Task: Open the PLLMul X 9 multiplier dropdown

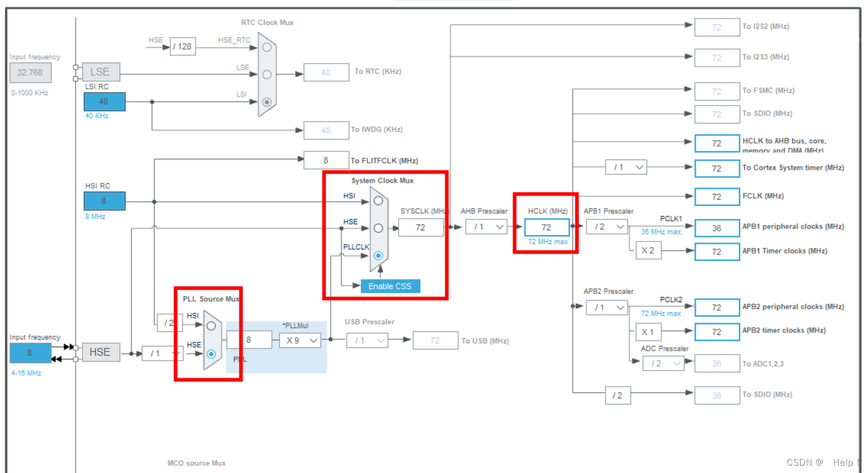Action: click(300, 340)
